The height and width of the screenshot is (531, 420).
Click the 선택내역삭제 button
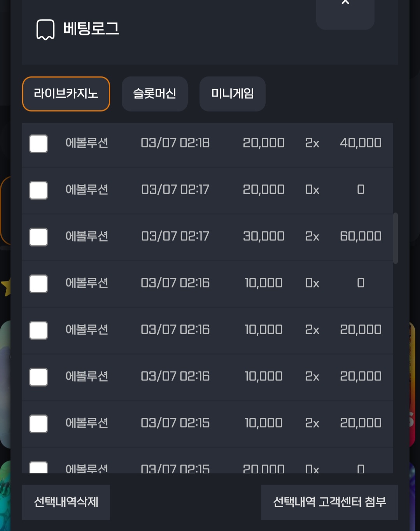pos(66,502)
